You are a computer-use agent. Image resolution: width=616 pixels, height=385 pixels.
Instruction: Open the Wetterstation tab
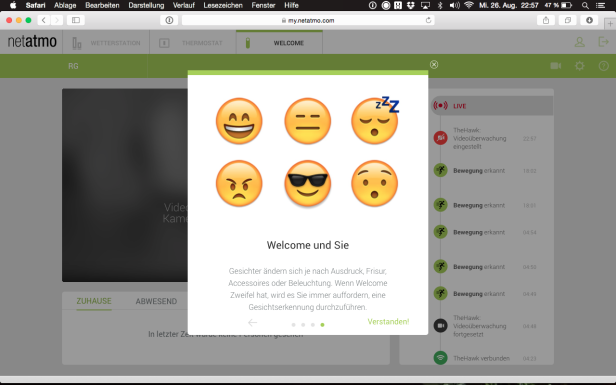(106, 42)
